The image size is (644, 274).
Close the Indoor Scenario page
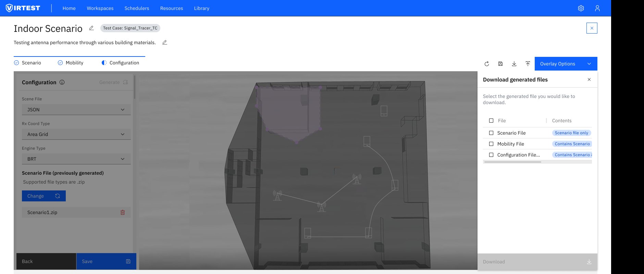(x=592, y=28)
